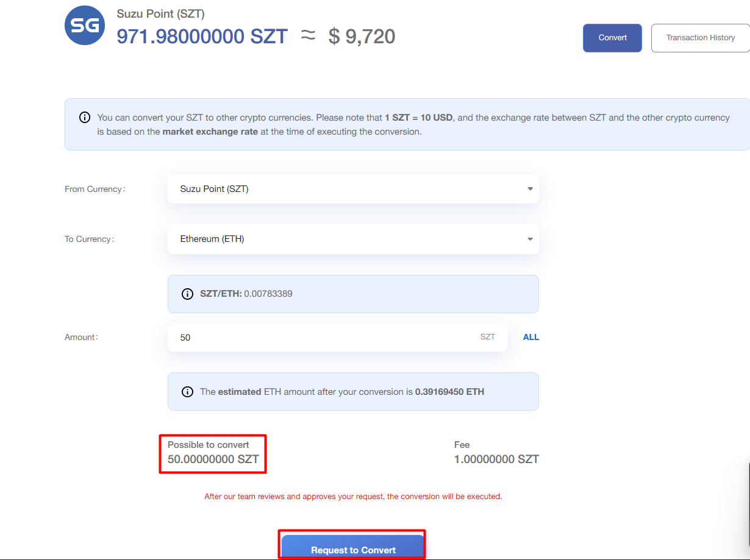Click the estimated 0.39169450 ETH amount text
The width and height of the screenshot is (750, 560).
449,392
